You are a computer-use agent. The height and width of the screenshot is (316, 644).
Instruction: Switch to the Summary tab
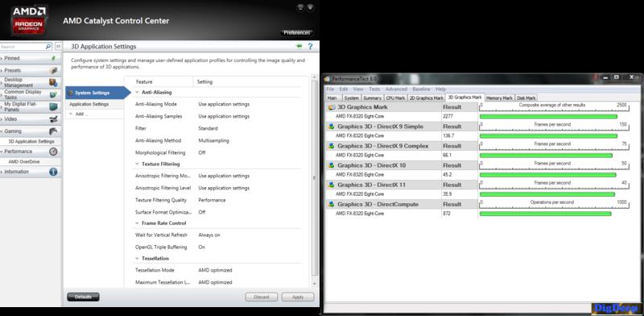372,98
